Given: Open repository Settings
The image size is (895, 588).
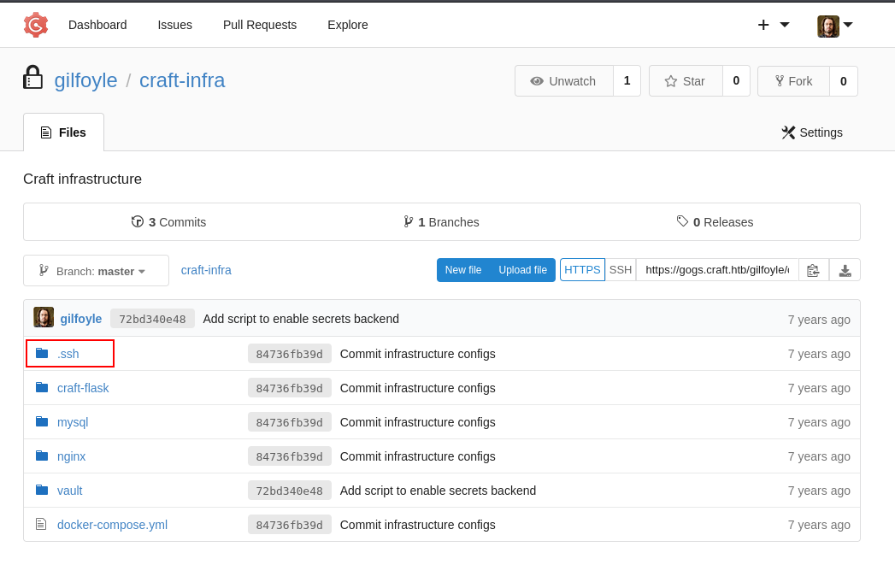Looking at the screenshot, I should (x=812, y=132).
